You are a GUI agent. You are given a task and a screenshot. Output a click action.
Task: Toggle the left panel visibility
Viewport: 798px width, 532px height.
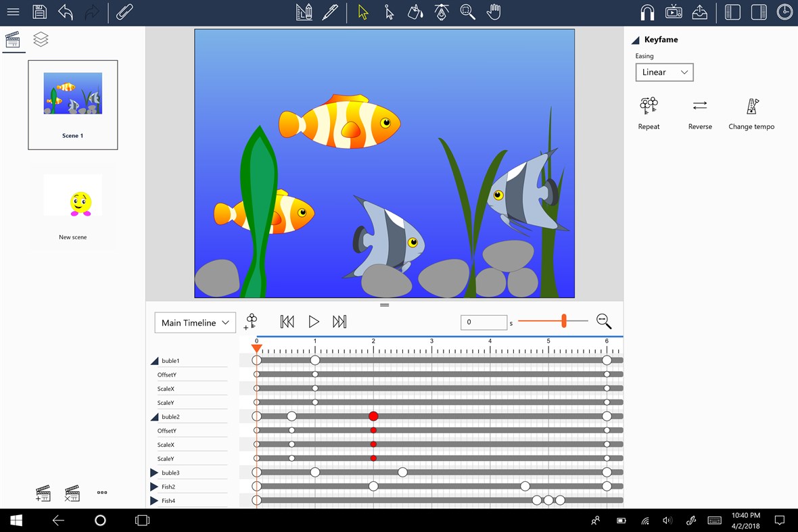(x=732, y=11)
